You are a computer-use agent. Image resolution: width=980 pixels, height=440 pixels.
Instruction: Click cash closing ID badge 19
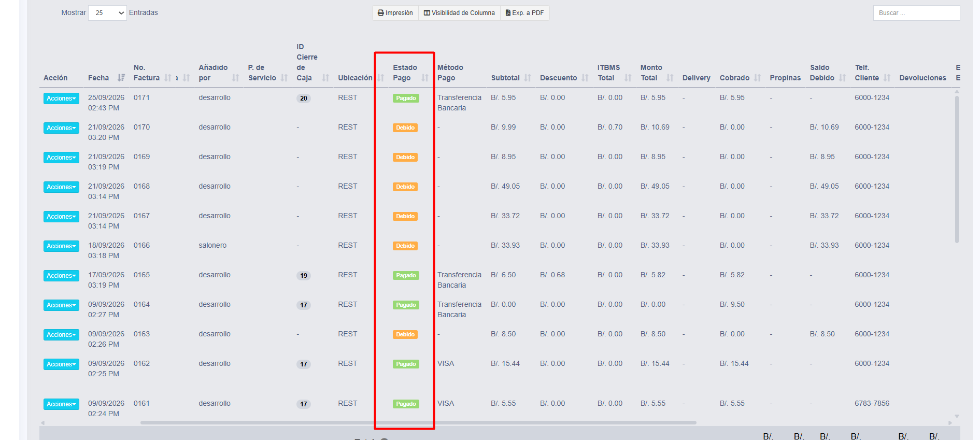pos(304,275)
